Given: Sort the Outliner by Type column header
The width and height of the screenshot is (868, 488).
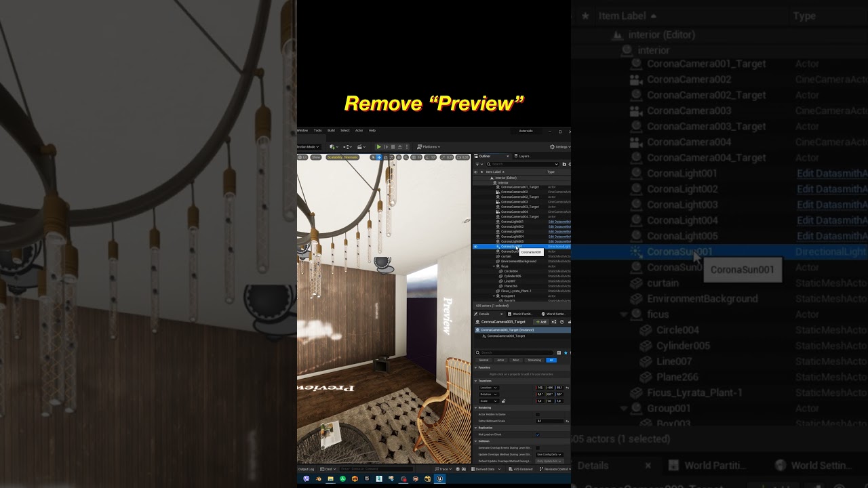Looking at the screenshot, I should (551, 171).
